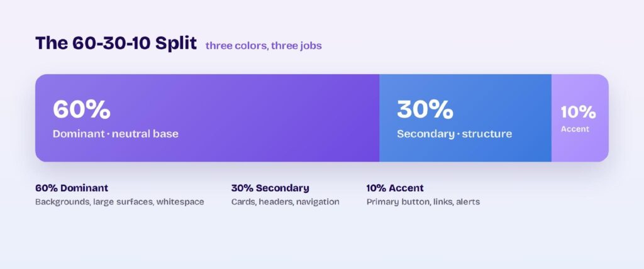Click the 30% Secondary legend heading

tap(270, 188)
